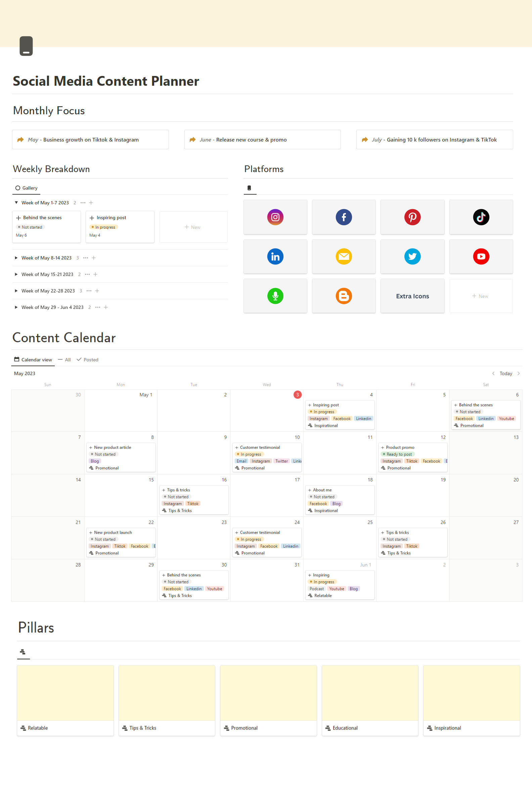Viewport: 532px width, 794px height.
Task: Open Behind the scenes event on May 30
Action: [x=194, y=585]
